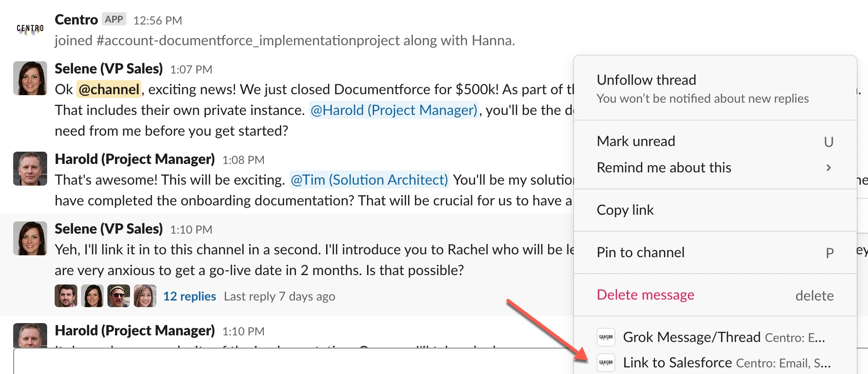The width and height of the screenshot is (868, 374).
Task: Click the third replier avatar wearing sunglasses
Action: point(119,296)
